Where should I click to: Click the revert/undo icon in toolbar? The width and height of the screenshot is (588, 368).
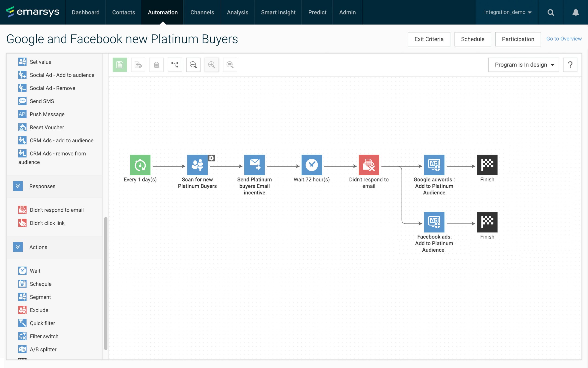pos(138,65)
